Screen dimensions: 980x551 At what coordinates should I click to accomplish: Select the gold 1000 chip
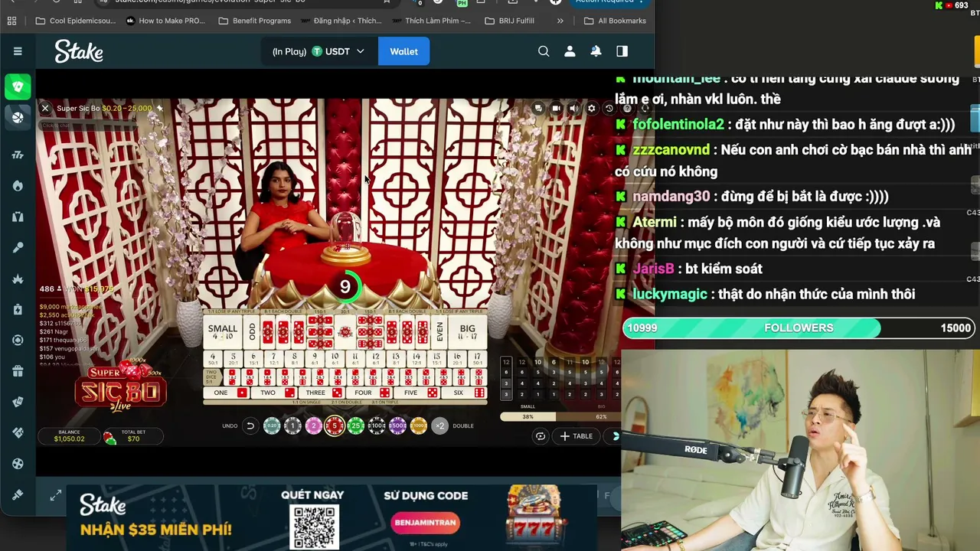coord(418,426)
